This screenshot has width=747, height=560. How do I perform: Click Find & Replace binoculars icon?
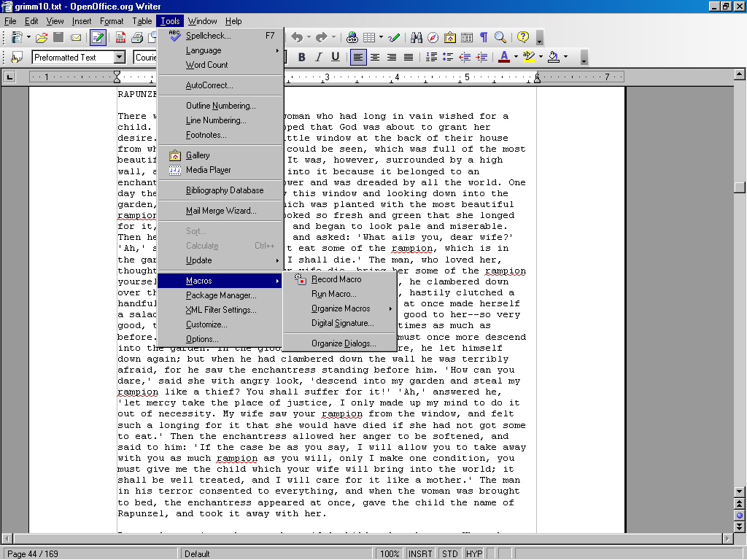coord(417,37)
